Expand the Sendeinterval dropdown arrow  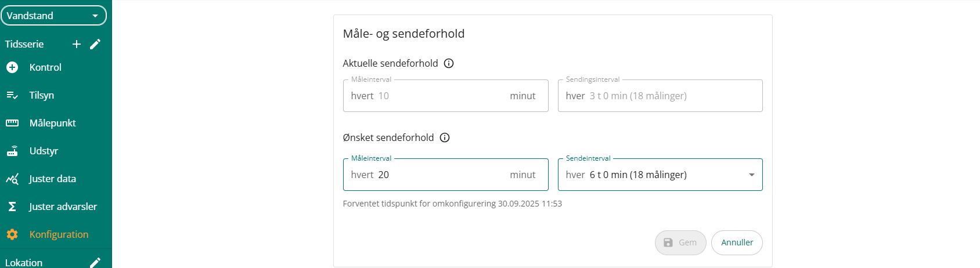pos(752,175)
